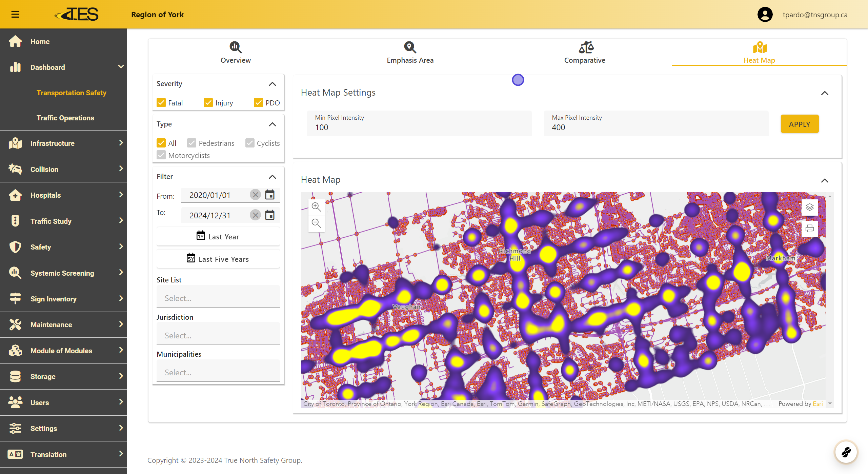
Task: Clear the To date field
Action: 255,215
